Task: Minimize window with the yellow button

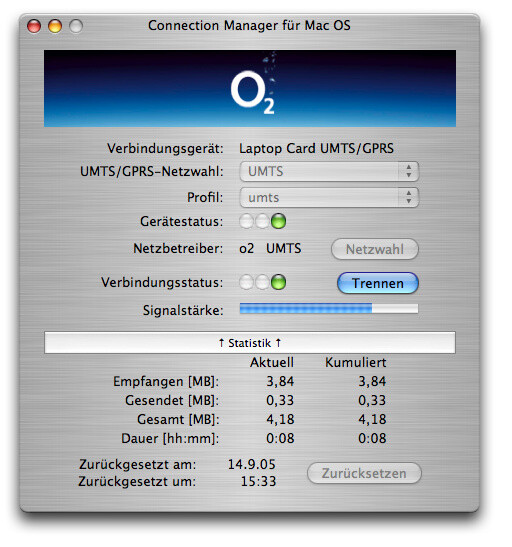Action: click(55, 26)
